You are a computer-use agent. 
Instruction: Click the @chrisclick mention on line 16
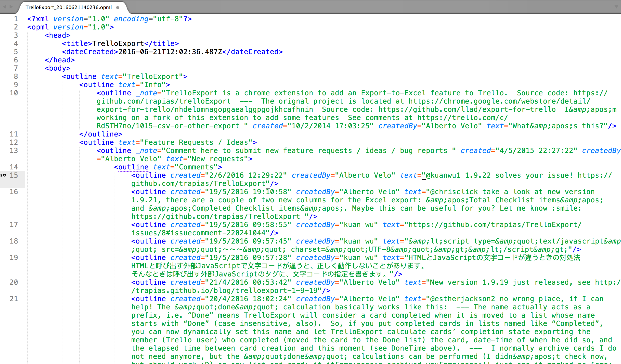(454, 192)
